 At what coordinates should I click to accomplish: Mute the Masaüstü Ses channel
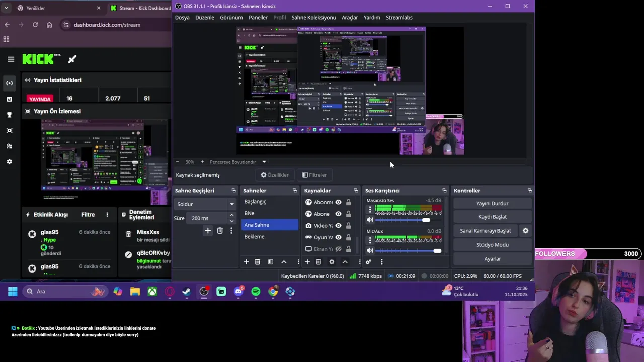(x=370, y=220)
